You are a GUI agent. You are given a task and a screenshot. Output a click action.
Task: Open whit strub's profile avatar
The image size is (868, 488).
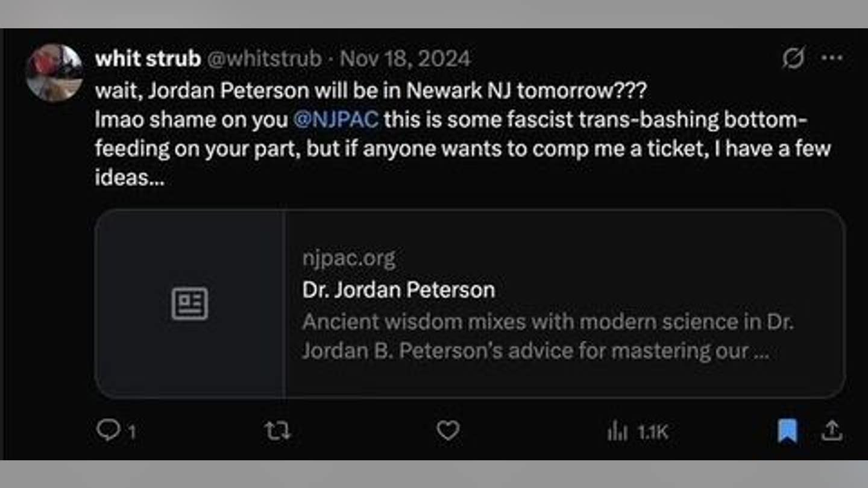(54, 72)
